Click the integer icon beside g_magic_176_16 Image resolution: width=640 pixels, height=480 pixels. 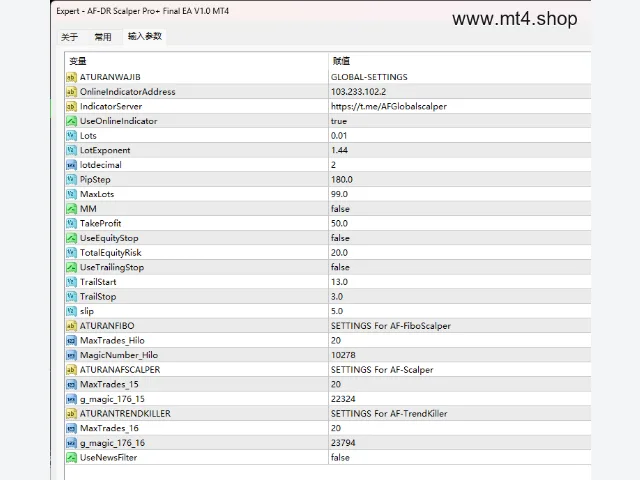[x=71, y=443]
